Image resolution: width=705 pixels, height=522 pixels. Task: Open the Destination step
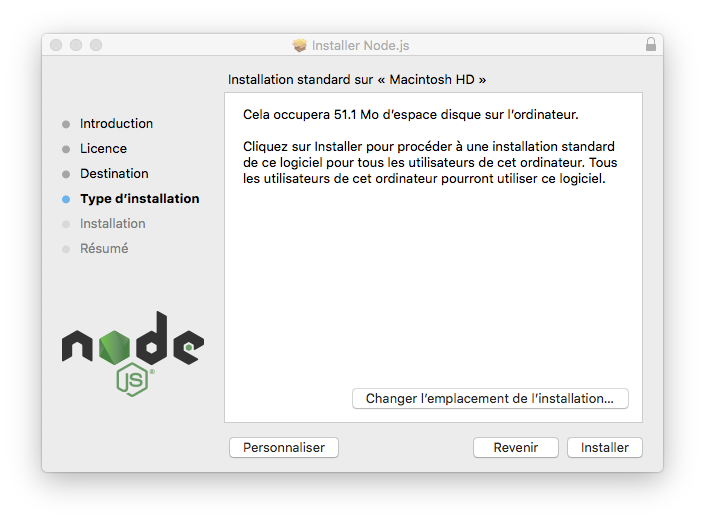point(114,174)
